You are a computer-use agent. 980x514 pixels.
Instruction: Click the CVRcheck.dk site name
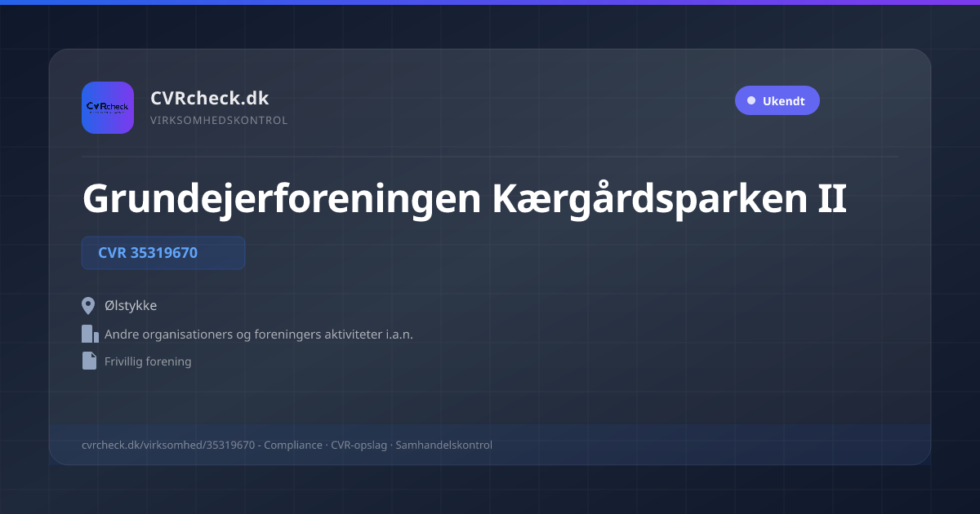click(x=210, y=98)
